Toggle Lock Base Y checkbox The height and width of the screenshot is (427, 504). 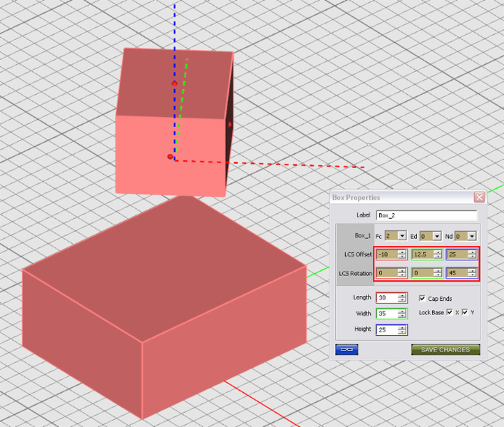(465, 312)
